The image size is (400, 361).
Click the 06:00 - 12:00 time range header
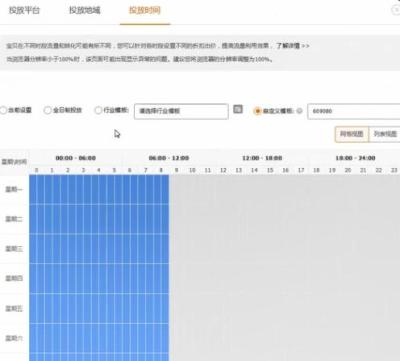[169, 158]
